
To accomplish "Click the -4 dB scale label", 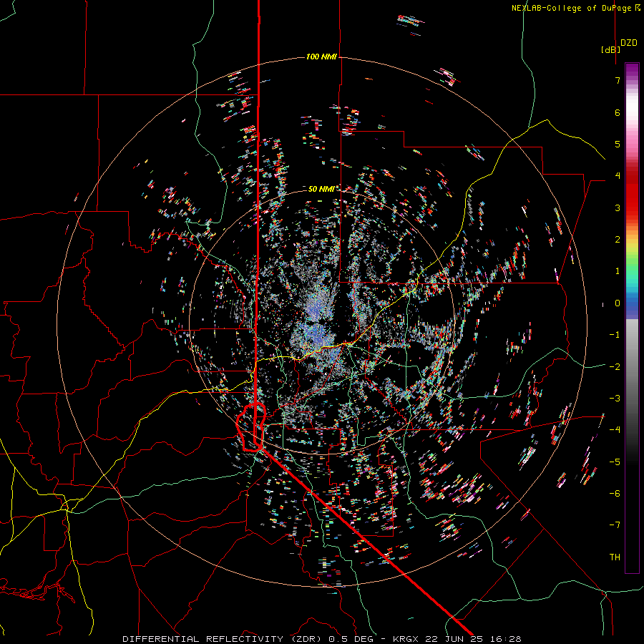I will (x=615, y=429).
